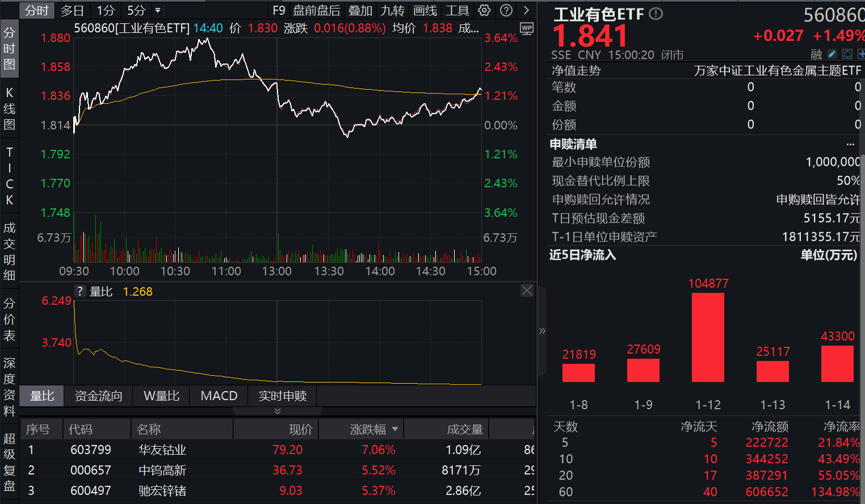Click the plus add-to-watchlist icon
The height and width of the screenshot is (504, 865).
pyautogui.click(x=862, y=53)
